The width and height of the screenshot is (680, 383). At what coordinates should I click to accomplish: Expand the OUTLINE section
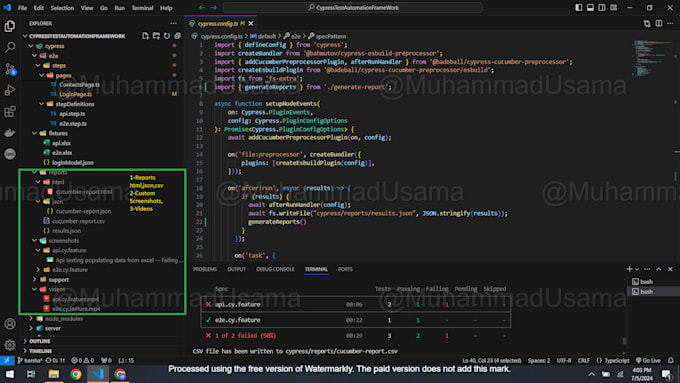tap(25, 341)
